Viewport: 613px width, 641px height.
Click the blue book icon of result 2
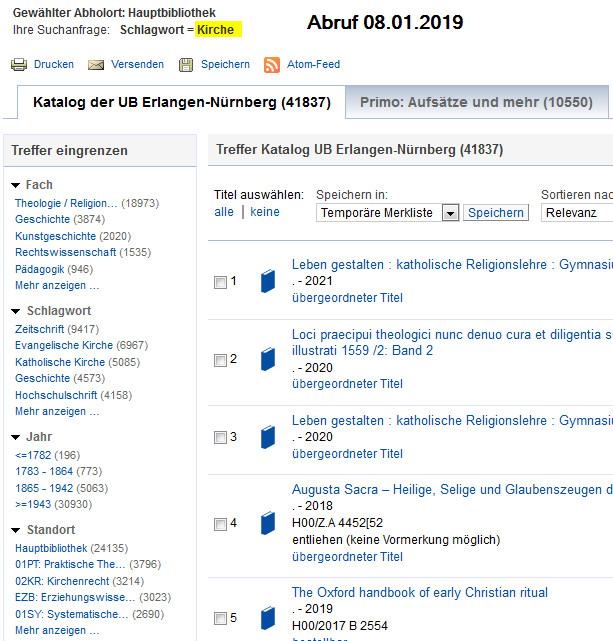click(x=268, y=359)
